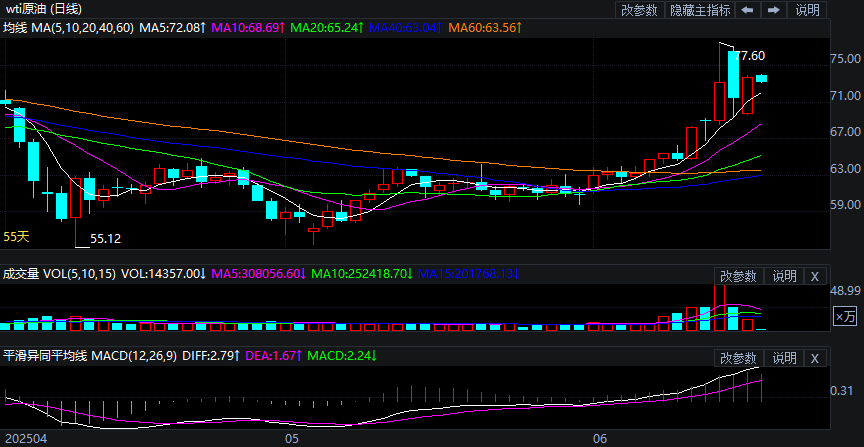Open 说明 for the main chart
Viewport: 864px width, 447px height.
(807, 10)
